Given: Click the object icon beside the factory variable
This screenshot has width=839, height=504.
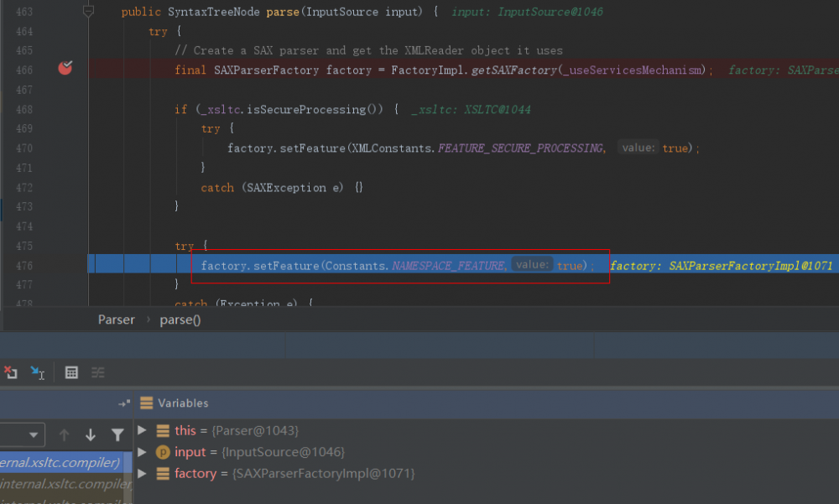Looking at the screenshot, I should 162,473.
